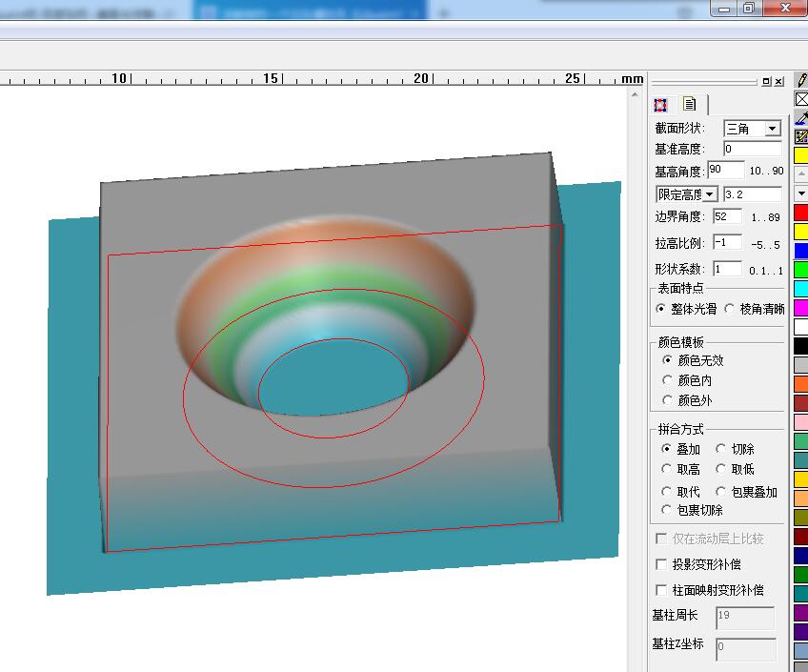Select the 颜色内 radio option
The width and height of the screenshot is (808, 672).
[x=667, y=379]
